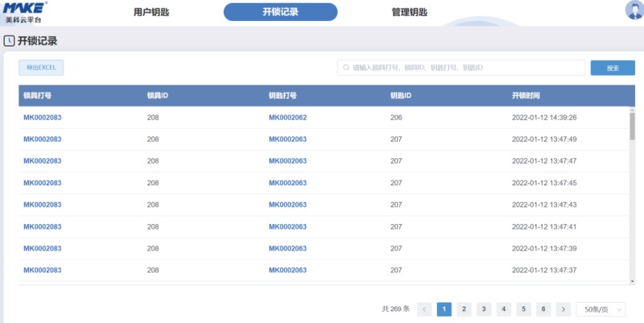Click the magnifier icon in search field
The image size is (644, 323).
(346, 68)
